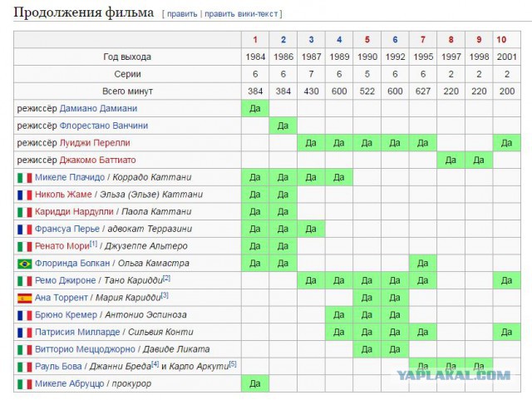The width and height of the screenshot is (532, 400).
Task: Click Italian flag beside Каридди Нардулли
Action: point(25,213)
